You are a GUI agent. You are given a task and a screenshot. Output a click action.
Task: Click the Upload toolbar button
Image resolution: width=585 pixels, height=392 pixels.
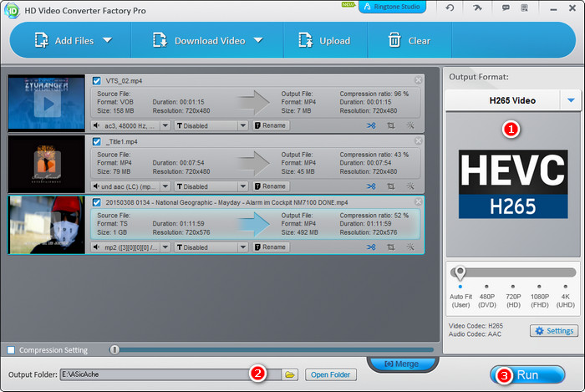[x=324, y=40]
